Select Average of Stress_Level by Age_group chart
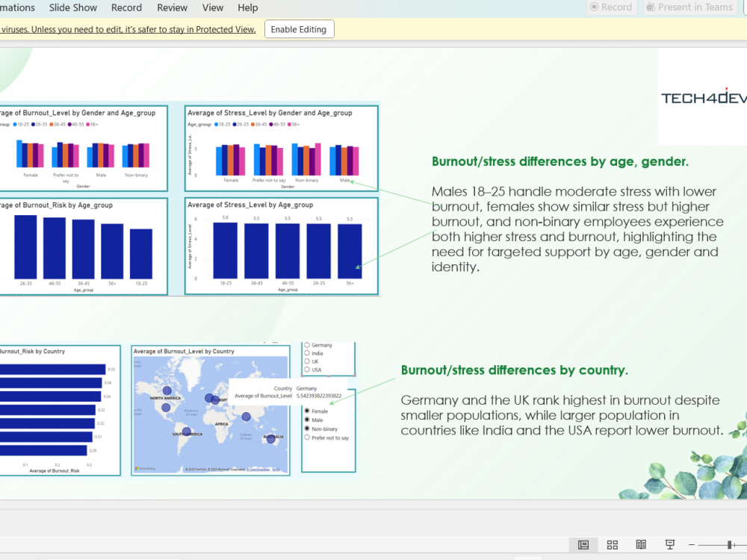 click(x=281, y=246)
